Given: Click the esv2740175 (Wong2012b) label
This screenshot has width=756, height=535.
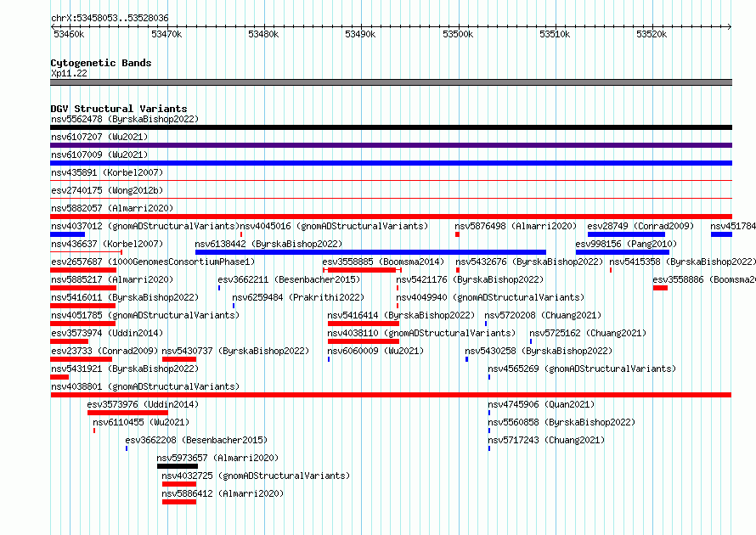Looking at the screenshot, I should pos(107,190).
